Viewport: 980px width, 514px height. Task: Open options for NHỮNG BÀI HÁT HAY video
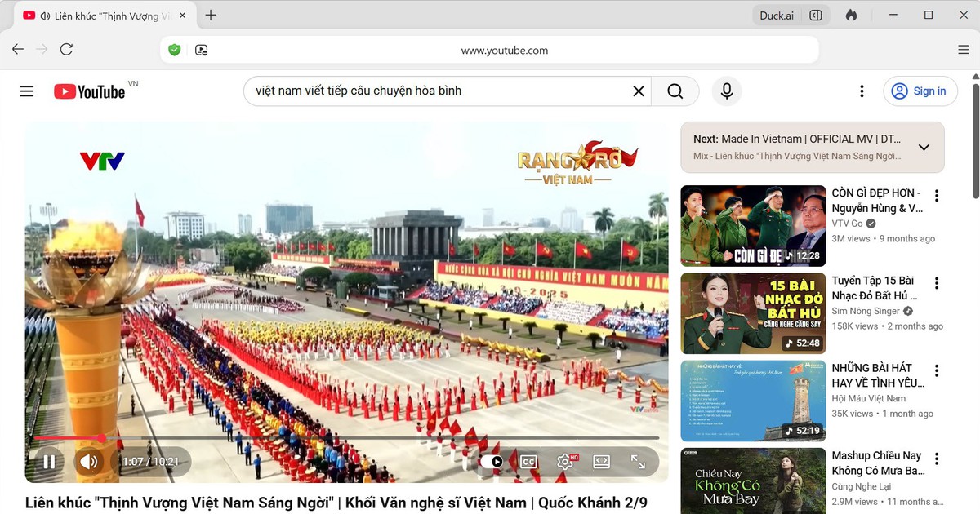click(937, 371)
